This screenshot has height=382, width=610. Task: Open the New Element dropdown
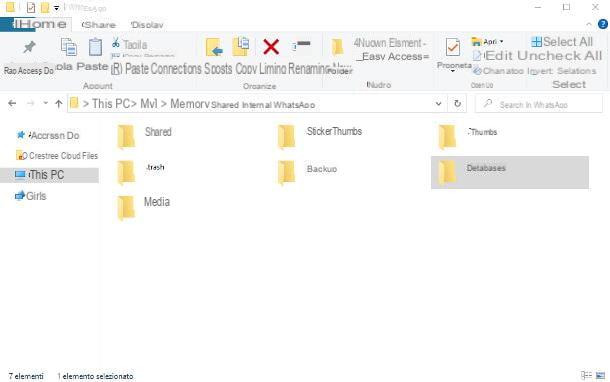[390, 42]
